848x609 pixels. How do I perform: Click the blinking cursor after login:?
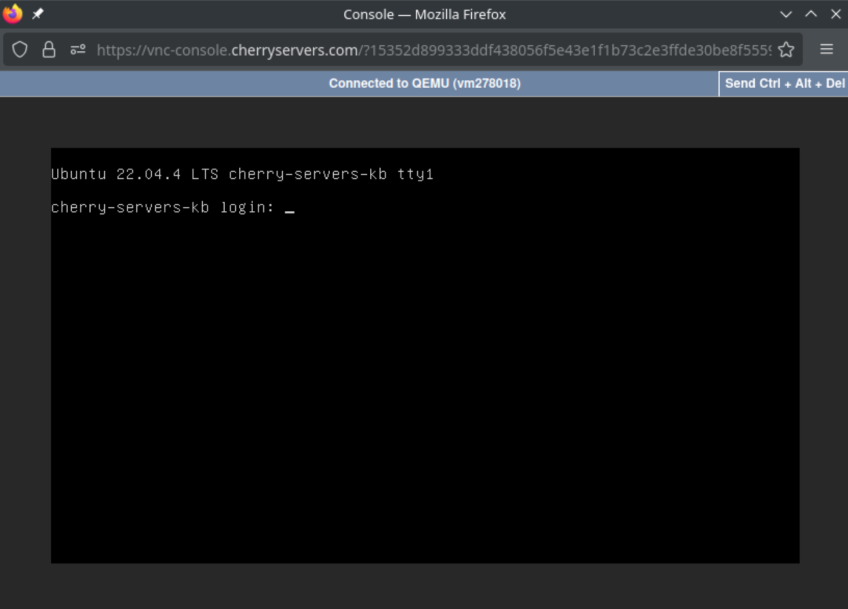[290, 209]
